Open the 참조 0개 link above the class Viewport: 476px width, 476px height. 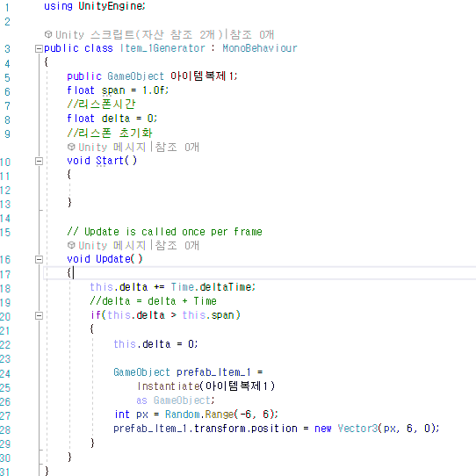[252, 34]
